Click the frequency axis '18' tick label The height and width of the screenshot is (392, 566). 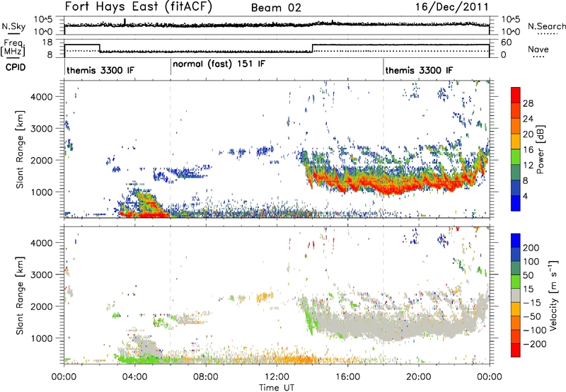coord(47,42)
